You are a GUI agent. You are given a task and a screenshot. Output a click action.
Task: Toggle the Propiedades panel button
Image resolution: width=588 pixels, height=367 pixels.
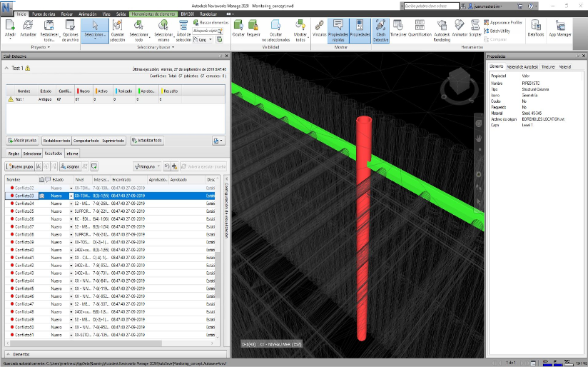360,30
